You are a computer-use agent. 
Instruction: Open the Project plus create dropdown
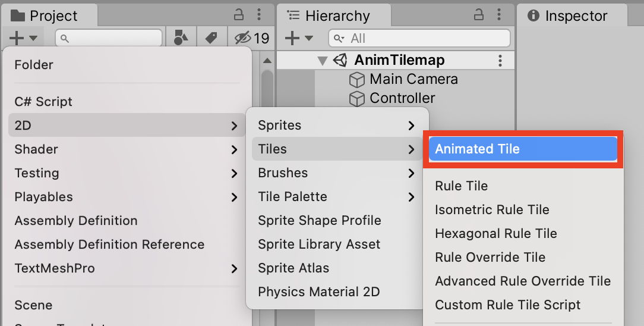23,38
